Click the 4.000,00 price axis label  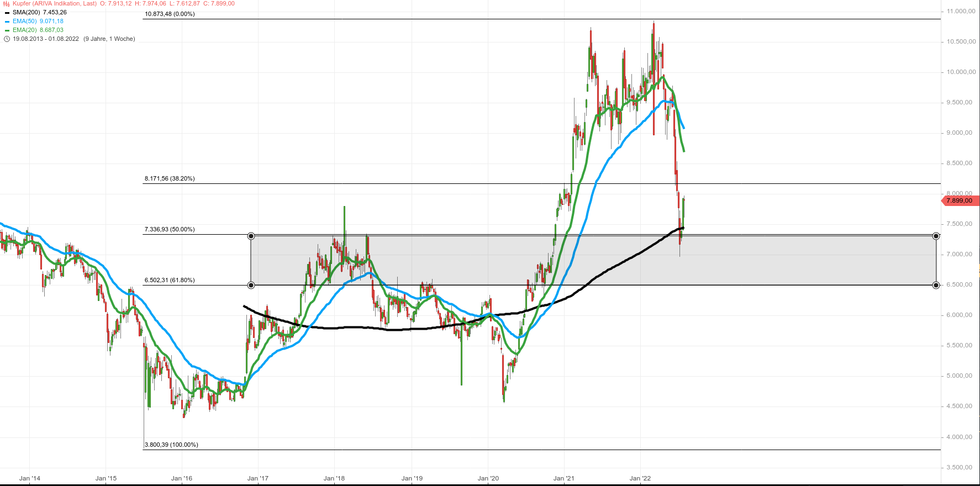pos(960,437)
